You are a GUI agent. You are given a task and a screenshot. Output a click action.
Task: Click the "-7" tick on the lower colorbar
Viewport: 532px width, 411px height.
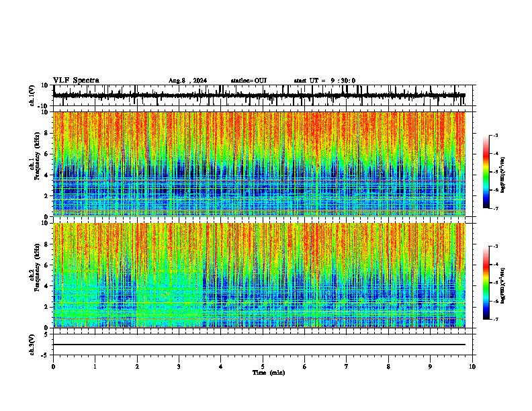[495, 319]
